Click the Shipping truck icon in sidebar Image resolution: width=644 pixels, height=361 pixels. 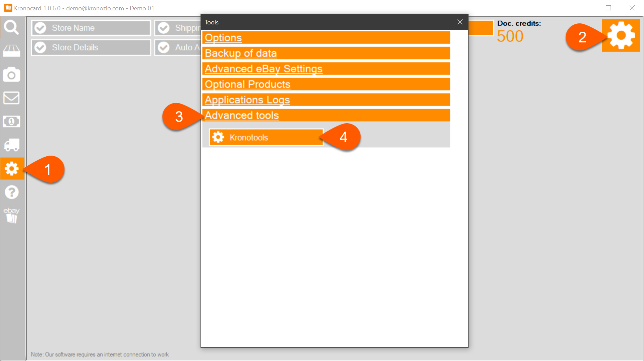pos(12,145)
